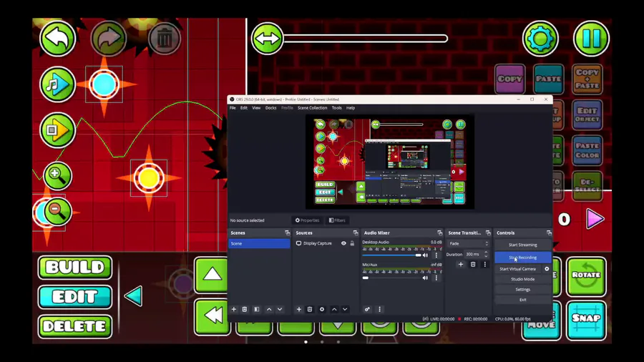Toggle the Snap button in the game editor
The height and width of the screenshot is (362, 644).
click(x=586, y=320)
